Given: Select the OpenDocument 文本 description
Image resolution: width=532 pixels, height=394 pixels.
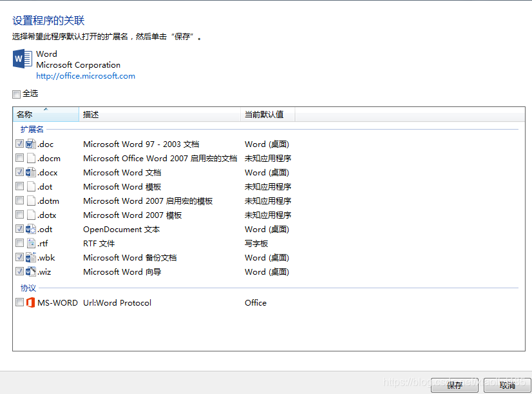Looking at the screenshot, I should (122, 230).
